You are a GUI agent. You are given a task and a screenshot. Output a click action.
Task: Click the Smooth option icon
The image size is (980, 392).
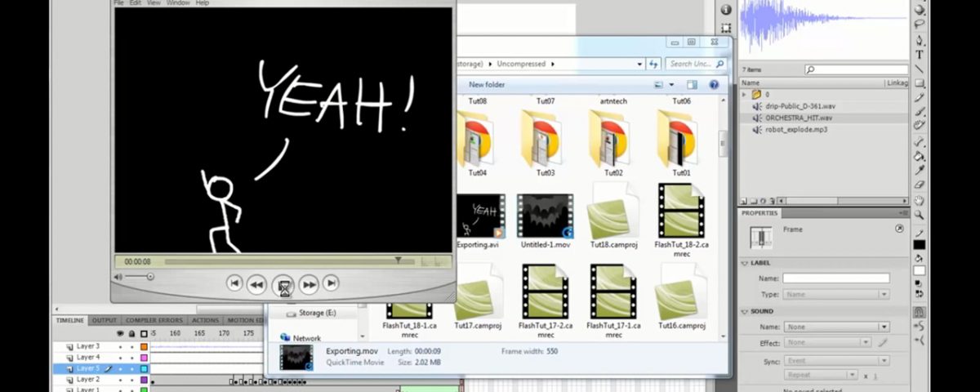point(920,326)
